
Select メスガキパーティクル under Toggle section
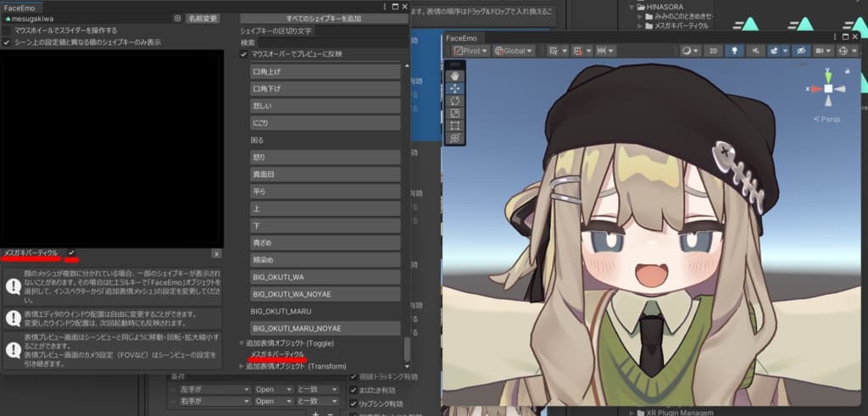277,354
